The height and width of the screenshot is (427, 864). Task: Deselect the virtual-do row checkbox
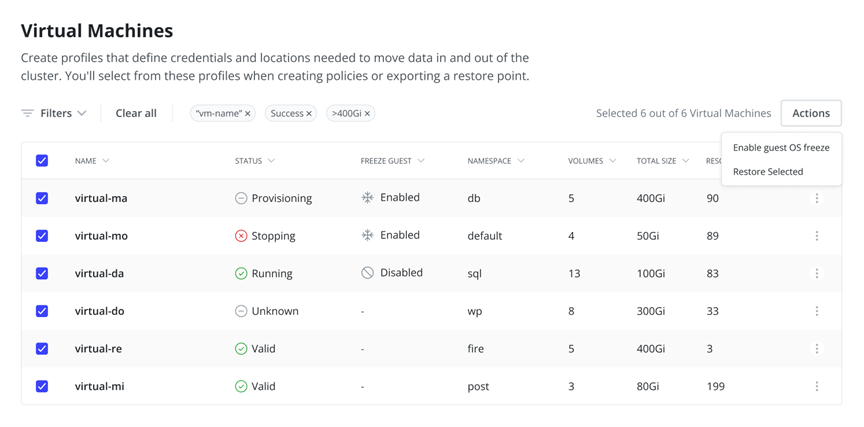click(x=42, y=311)
